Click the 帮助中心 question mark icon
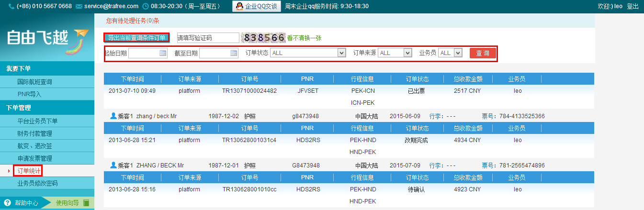Image resolution: width=644 pixels, height=210 pixels. (7, 203)
